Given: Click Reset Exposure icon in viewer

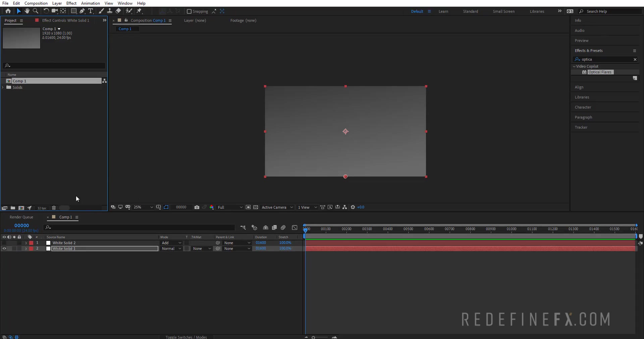Looking at the screenshot, I should point(353,207).
